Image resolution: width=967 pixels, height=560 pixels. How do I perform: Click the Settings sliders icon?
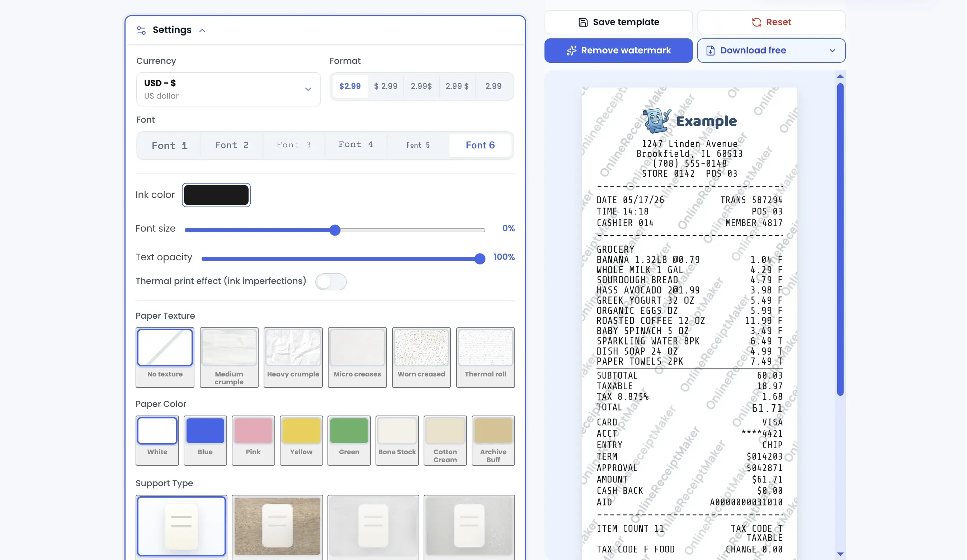point(141,30)
